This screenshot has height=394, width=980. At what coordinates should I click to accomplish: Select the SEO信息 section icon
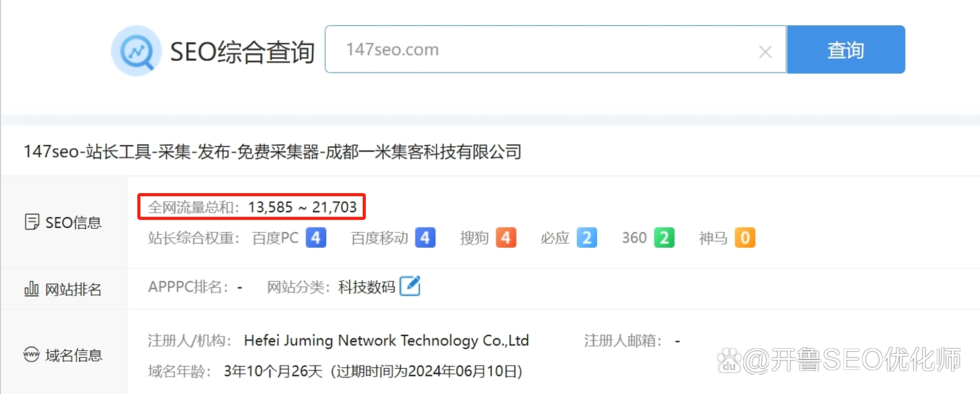(x=32, y=222)
